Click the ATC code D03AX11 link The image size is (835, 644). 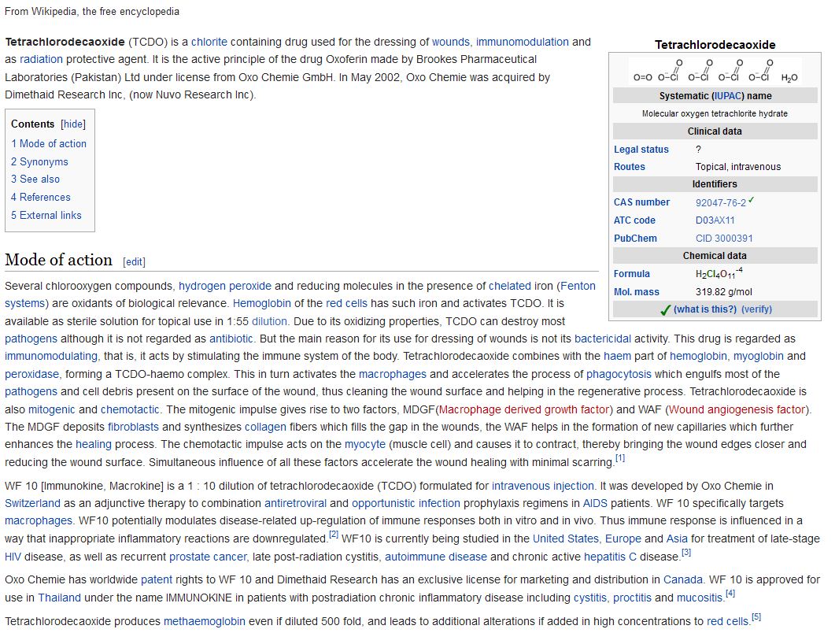pos(715,220)
